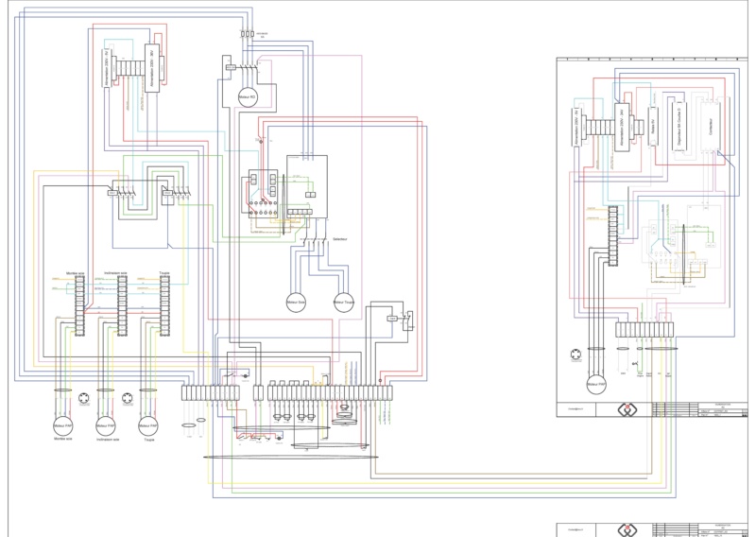
Task: Click the left Alimentation 230V - 24V block
Action: (150, 68)
